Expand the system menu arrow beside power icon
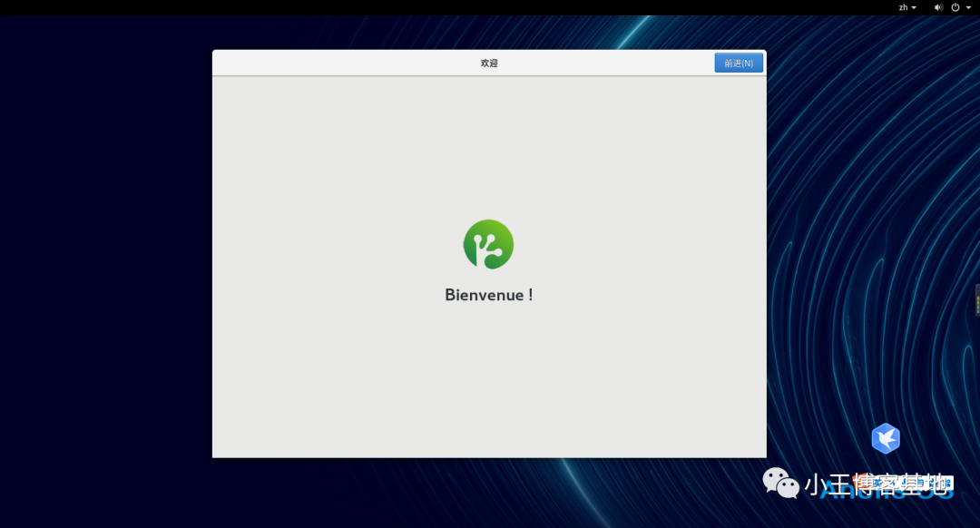980x528 pixels. coord(968,7)
